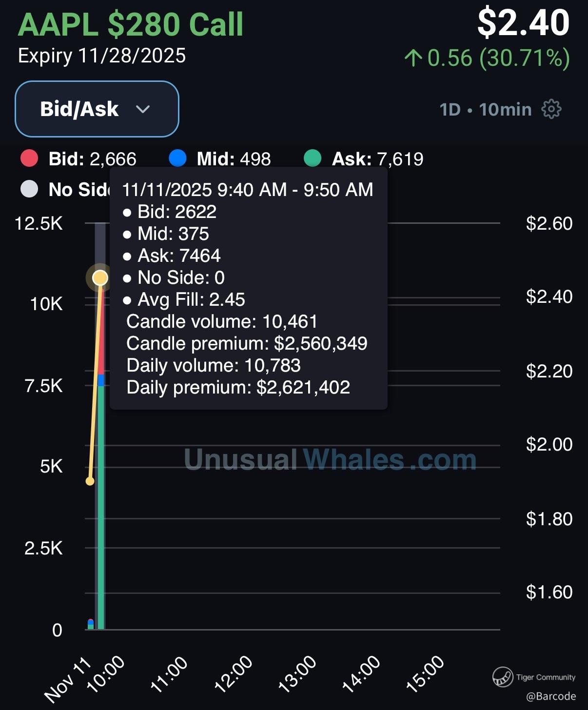Viewport: 588px width, 710px height.
Task: Change the 1D • 10min timeframe
Action: [x=485, y=109]
